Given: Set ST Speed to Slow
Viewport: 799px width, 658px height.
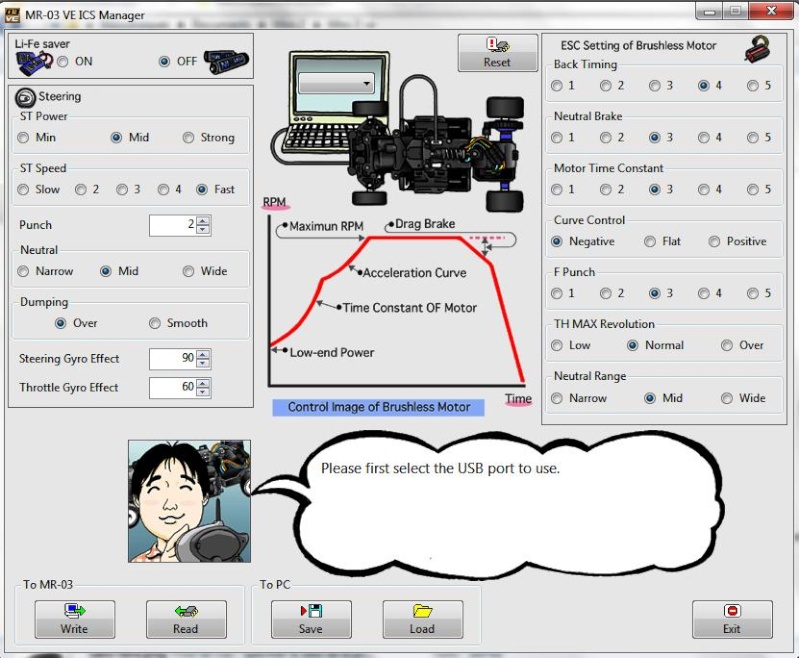Looking at the screenshot, I should [23, 190].
